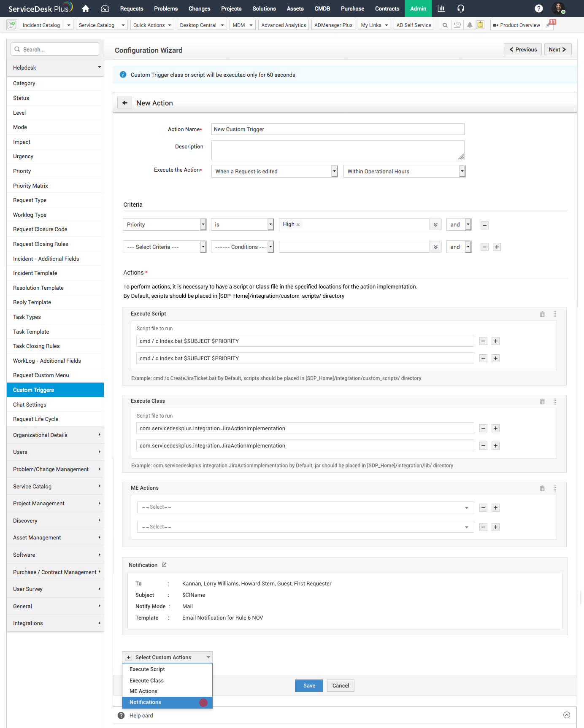Viewport: 584px width, 728px height.
Task: Open the ServiceDesk Plus logo
Action: click(x=41, y=8)
